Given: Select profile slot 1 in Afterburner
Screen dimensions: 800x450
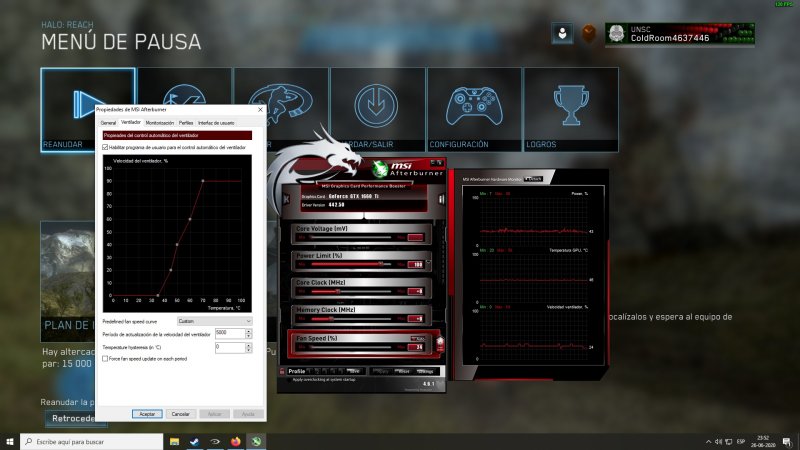Looking at the screenshot, I should [x=309, y=371].
